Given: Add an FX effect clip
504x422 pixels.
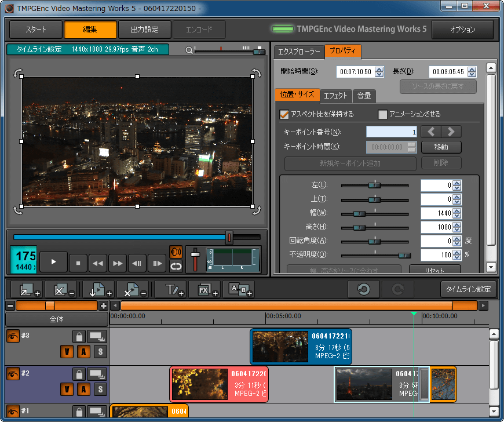Looking at the screenshot, I should point(204,289).
